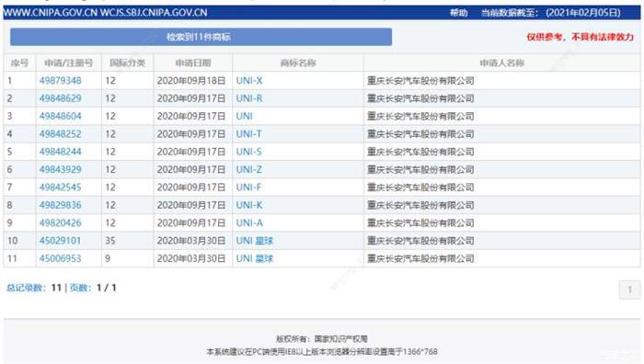Click the 申请人名称 column header
The height and width of the screenshot is (364, 644).
[x=502, y=63]
